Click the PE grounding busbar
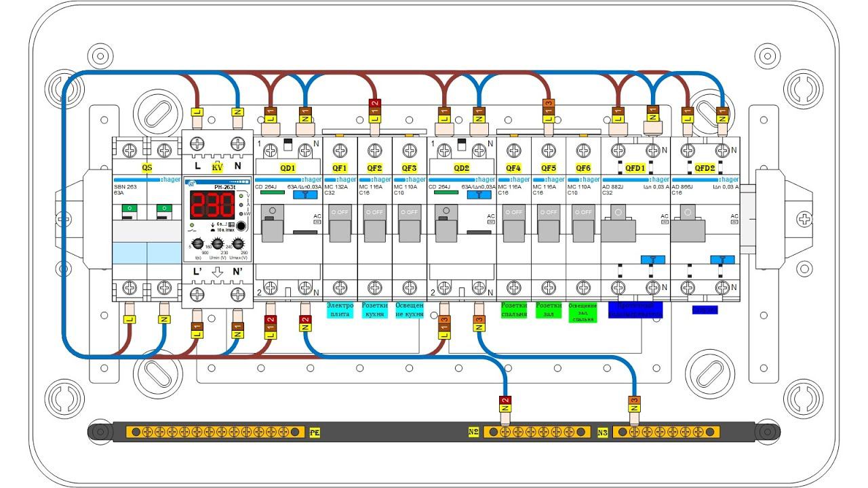Image resolution: width=868 pixels, height=488 pixels. tap(216, 432)
